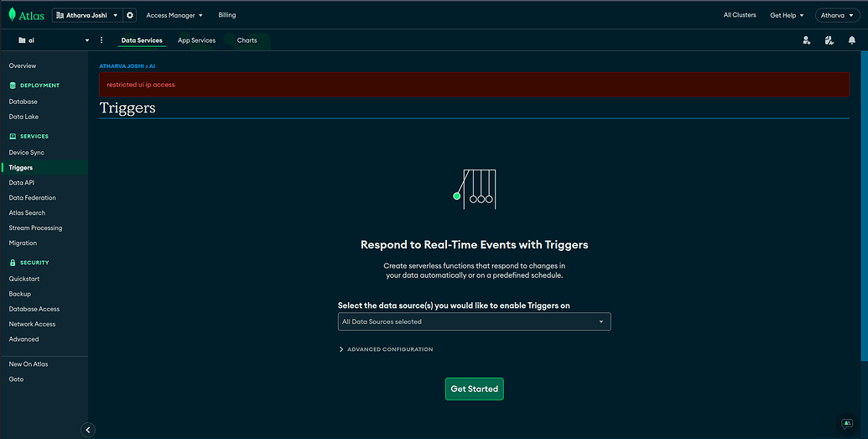Viewport: 868px width, 439px height.
Task: Open project options three-dot menu
Action: coord(101,40)
